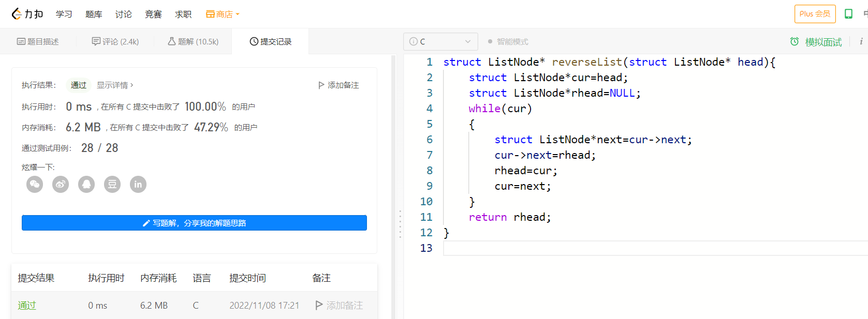Screen dimensions: 868x319
Task: Toggle 智能模式 smart mode
Action: [x=508, y=41]
